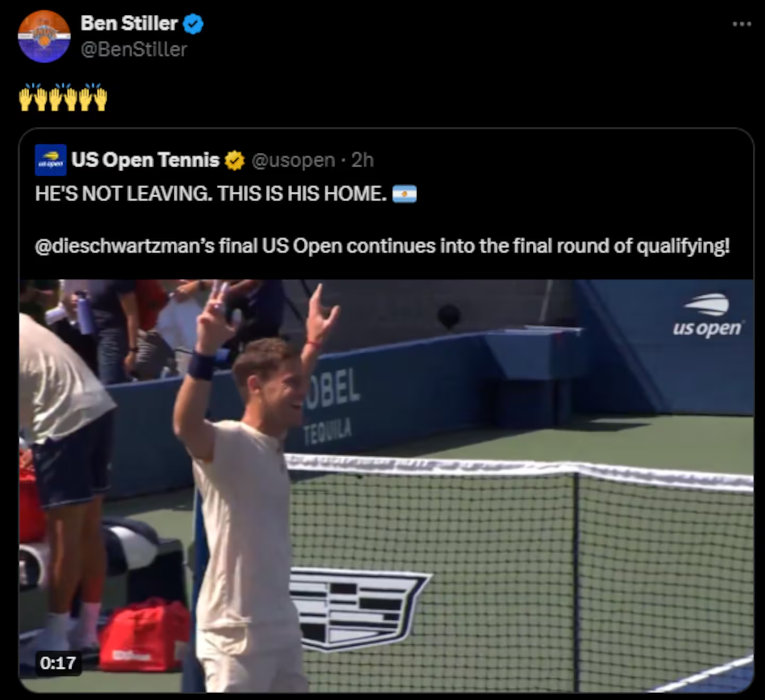Click the raised hands emojis in the post
765x700 pixels.
click(x=63, y=97)
